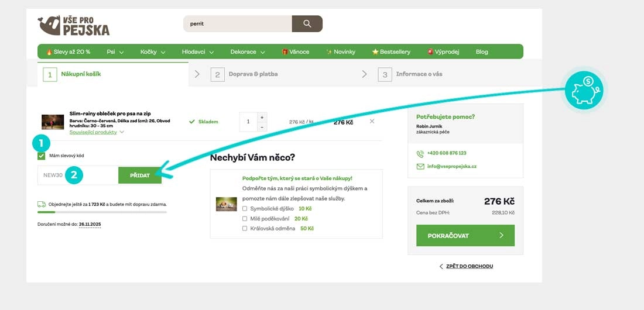The width and height of the screenshot is (644, 310).
Task: Click the discount code input field
Action: click(77, 175)
